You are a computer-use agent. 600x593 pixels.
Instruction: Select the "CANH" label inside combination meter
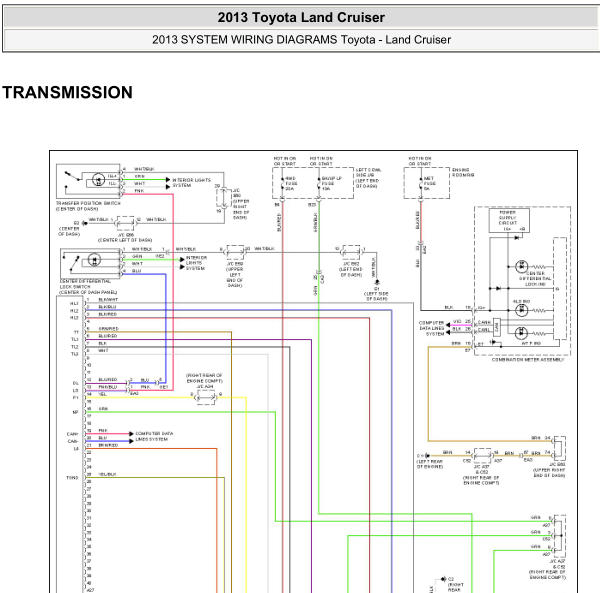tap(484, 323)
